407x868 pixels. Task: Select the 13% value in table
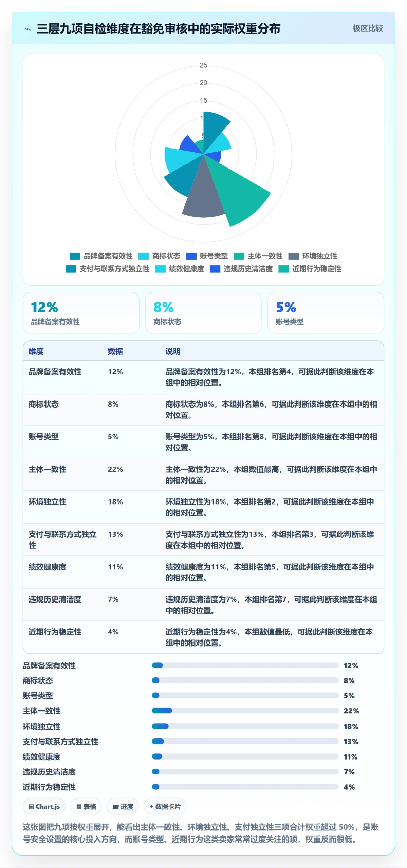click(115, 534)
